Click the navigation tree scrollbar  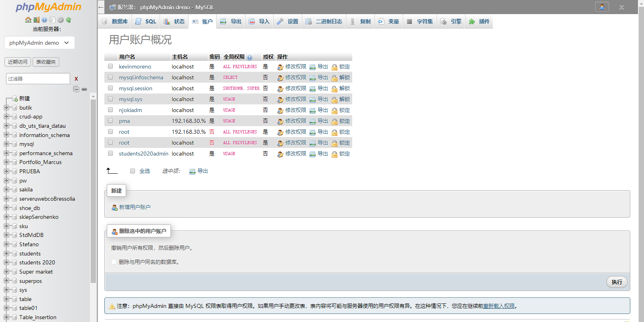tap(93, 191)
